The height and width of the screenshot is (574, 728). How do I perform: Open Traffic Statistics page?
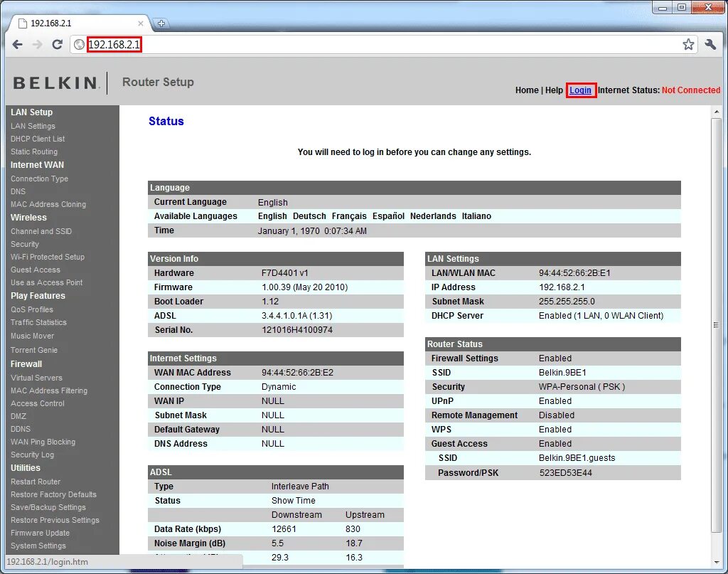pyautogui.click(x=38, y=322)
